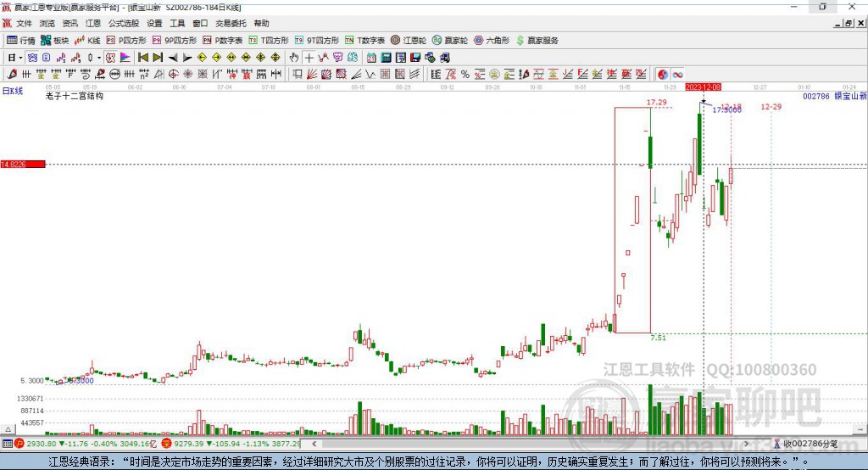The image size is (868, 470).
Task: Open the T四方形 tool
Action: (x=269, y=41)
